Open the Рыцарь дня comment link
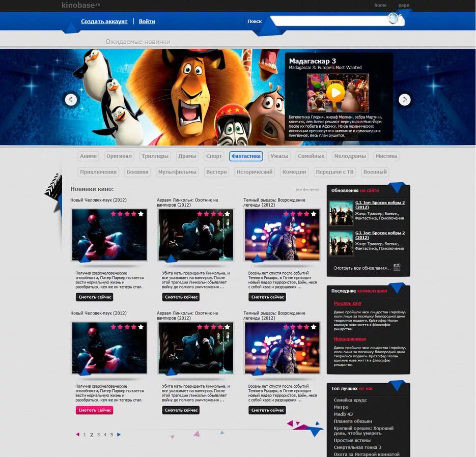The width and height of the screenshot is (476, 457). pyautogui.click(x=347, y=303)
